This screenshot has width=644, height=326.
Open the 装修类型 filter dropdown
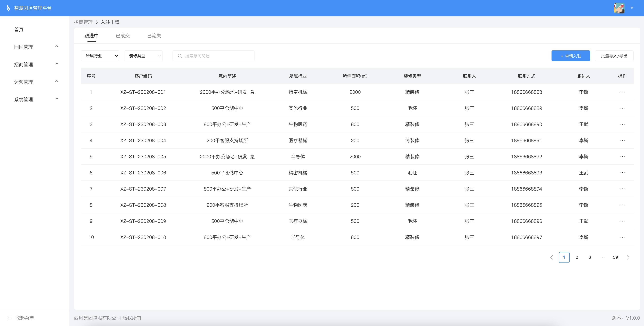click(x=143, y=56)
